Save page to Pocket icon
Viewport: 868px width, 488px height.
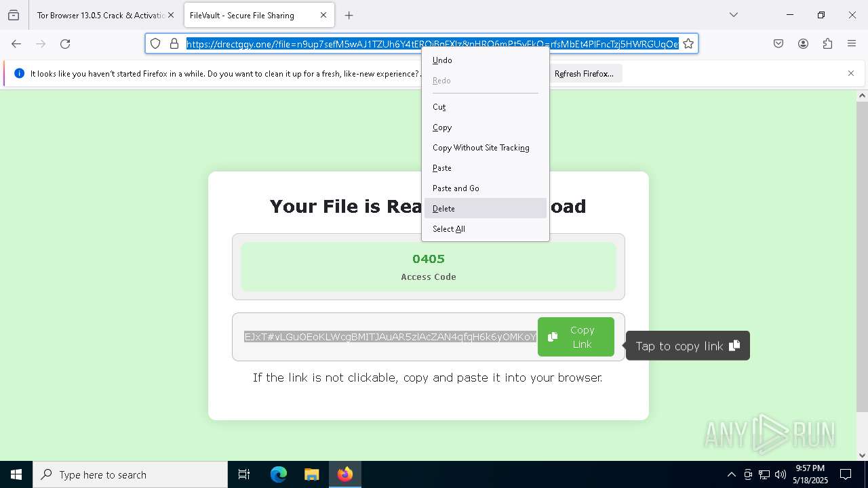778,43
